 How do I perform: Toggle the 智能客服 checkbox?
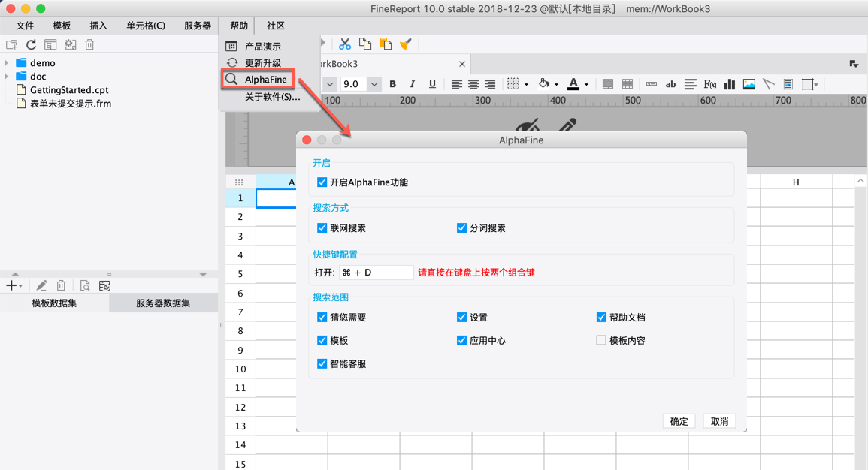coord(322,363)
